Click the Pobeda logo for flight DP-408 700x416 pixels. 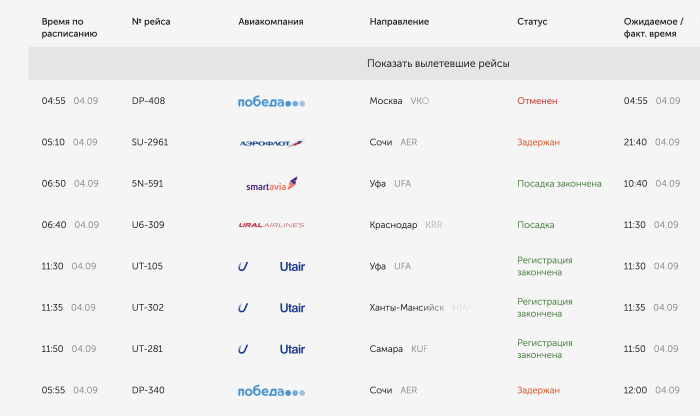coord(271,102)
